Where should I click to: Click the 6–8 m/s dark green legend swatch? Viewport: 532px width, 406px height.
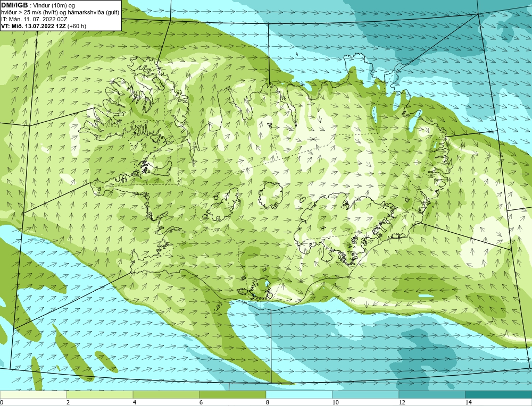pos(233,394)
